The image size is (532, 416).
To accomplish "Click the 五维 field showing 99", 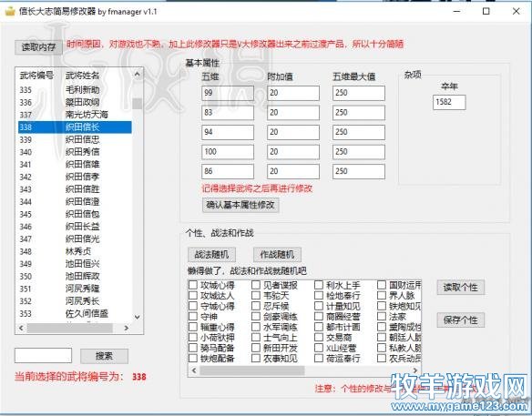I will pyautogui.click(x=228, y=93).
